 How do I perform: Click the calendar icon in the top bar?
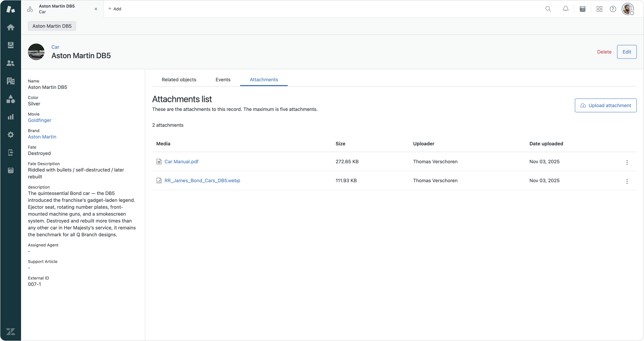click(x=583, y=9)
